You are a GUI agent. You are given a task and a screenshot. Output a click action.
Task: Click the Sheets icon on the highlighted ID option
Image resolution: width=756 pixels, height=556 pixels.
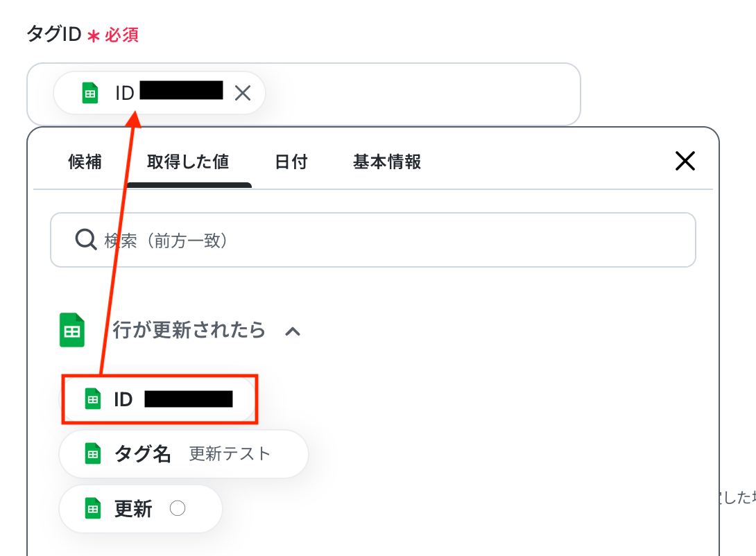pyautogui.click(x=92, y=399)
